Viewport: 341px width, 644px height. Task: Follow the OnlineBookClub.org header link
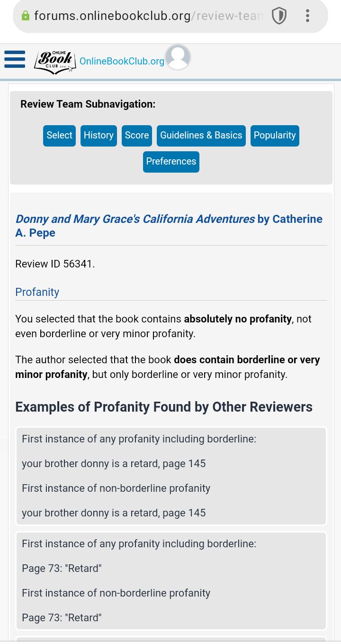122,61
